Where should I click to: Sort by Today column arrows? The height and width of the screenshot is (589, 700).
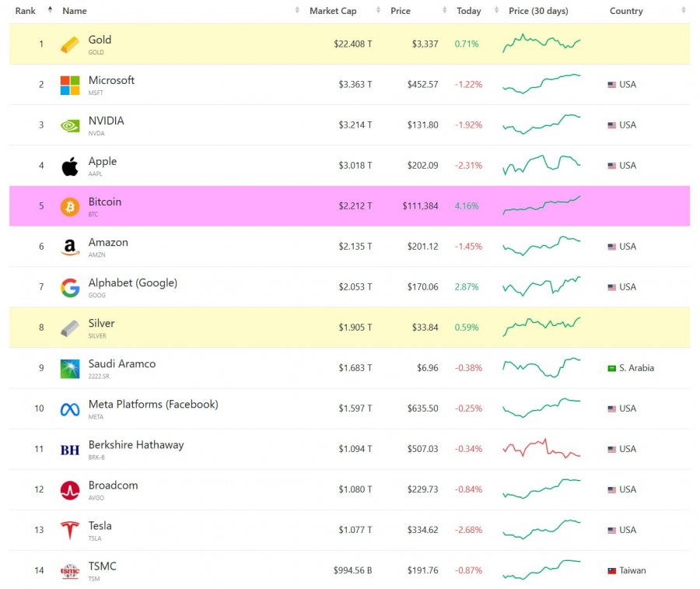[496, 10]
